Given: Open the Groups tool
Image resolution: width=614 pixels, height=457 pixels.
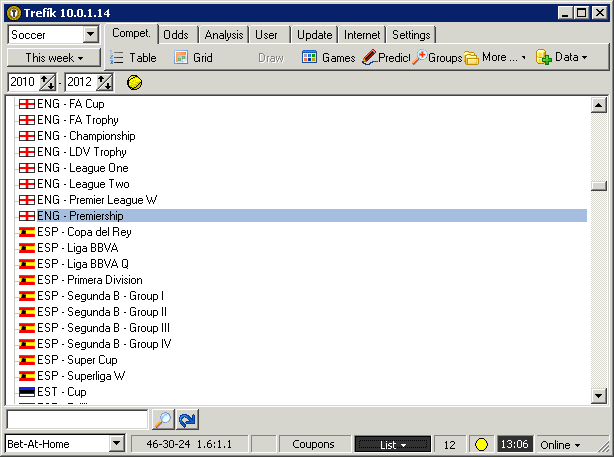Looking at the screenshot, I should coord(438,58).
